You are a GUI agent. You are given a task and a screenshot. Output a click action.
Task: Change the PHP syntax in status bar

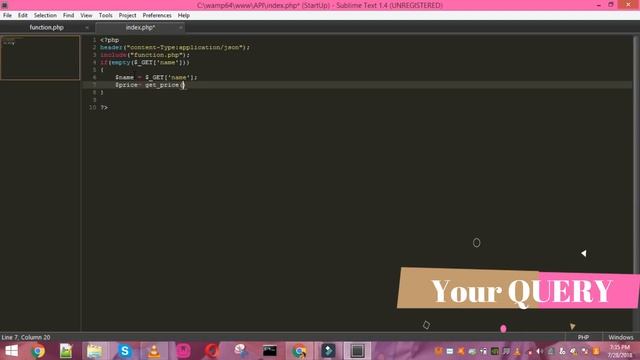click(x=583, y=337)
